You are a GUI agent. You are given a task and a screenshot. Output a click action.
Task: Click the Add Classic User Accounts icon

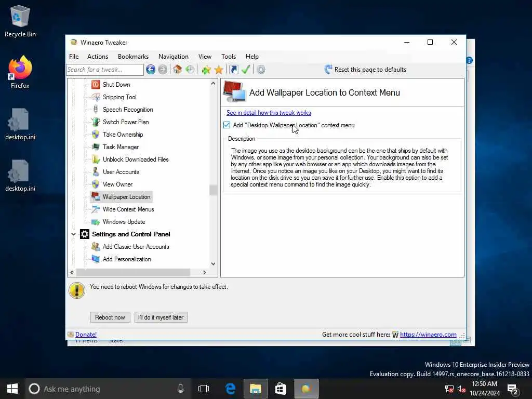click(96, 247)
